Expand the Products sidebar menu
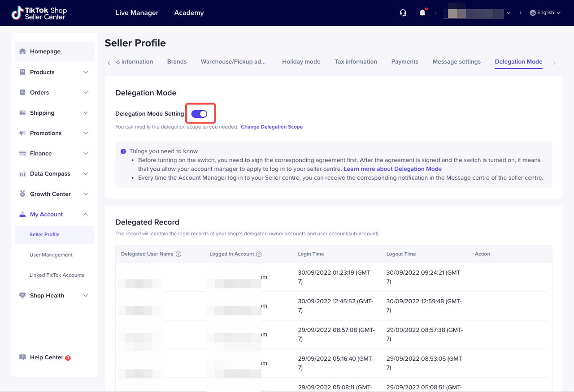The image size is (574, 392). coord(86,72)
